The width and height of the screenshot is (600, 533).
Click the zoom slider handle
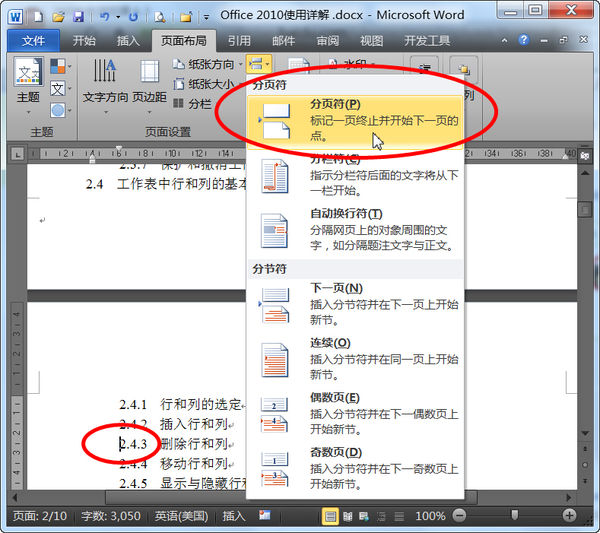pos(515,515)
